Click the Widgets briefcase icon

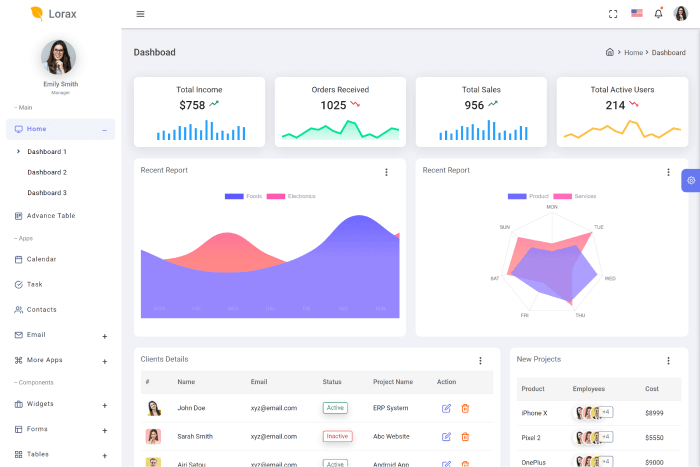tap(18, 404)
